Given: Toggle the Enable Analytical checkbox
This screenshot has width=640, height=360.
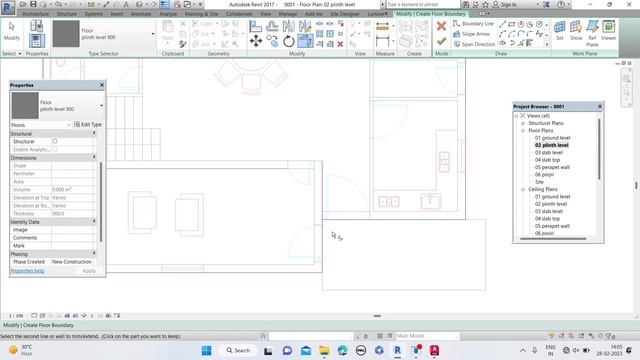Looking at the screenshot, I should [x=55, y=149].
